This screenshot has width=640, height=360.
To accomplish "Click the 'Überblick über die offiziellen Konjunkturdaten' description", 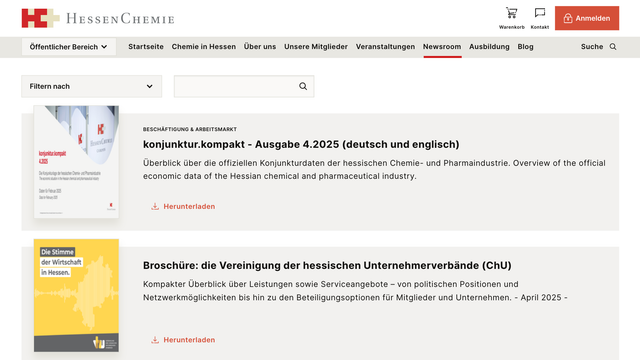I will pyautogui.click(x=374, y=169).
